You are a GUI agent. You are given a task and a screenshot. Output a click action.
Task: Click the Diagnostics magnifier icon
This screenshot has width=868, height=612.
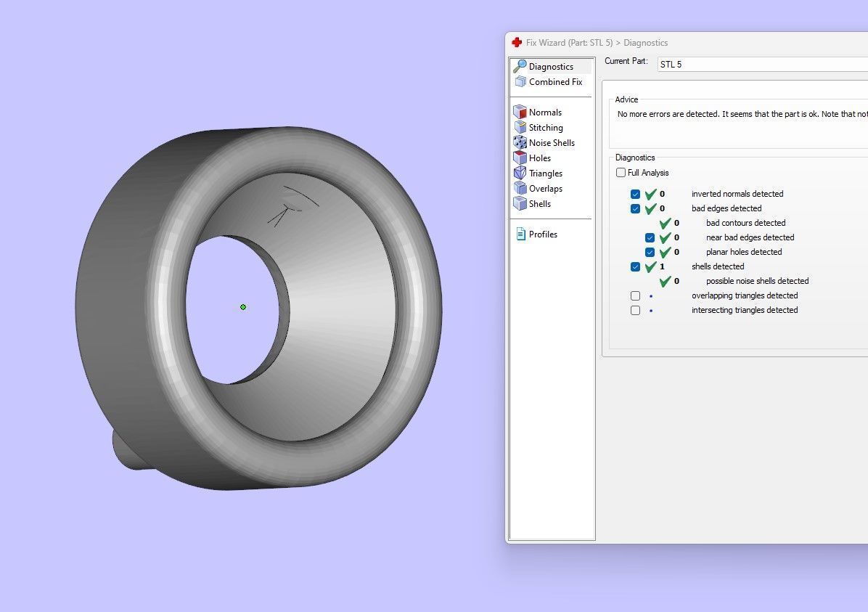pos(520,66)
